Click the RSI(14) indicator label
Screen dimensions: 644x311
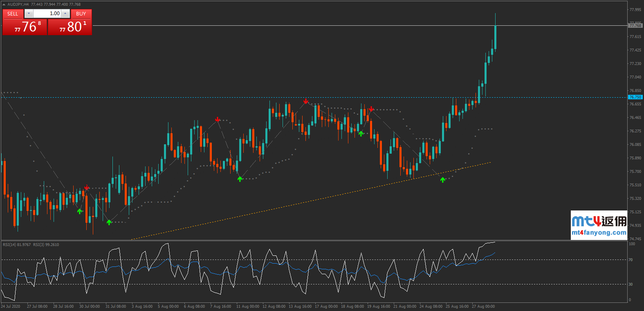click(16, 245)
